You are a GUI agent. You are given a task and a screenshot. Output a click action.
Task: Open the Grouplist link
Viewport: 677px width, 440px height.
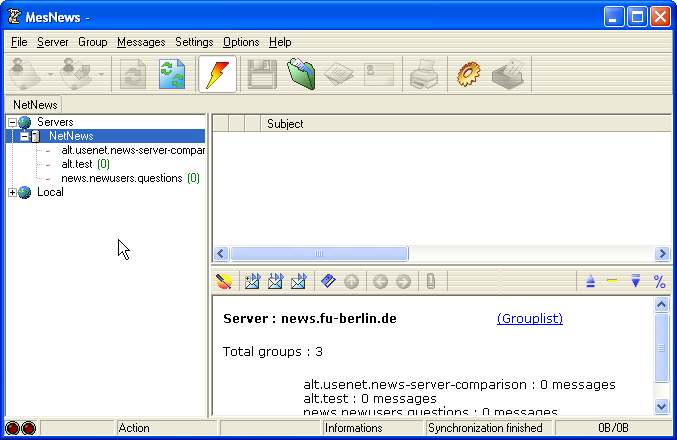click(529, 318)
